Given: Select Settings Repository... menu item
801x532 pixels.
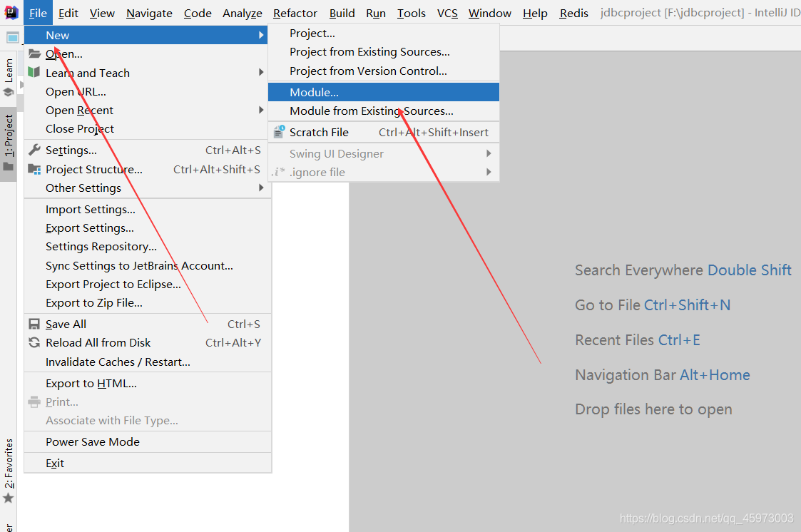Looking at the screenshot, I should coord(148,247).
